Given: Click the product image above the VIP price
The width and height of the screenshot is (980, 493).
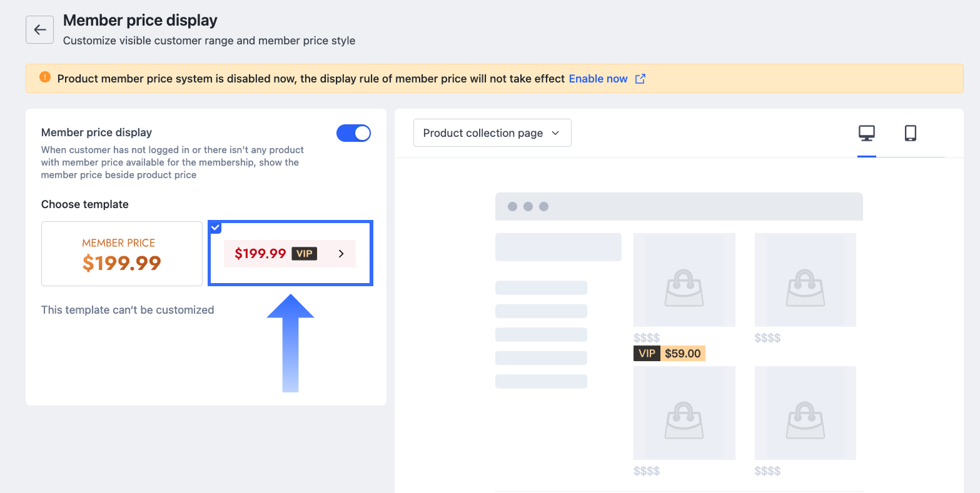Looking at the screenshot, I should [x=684, y=280].
